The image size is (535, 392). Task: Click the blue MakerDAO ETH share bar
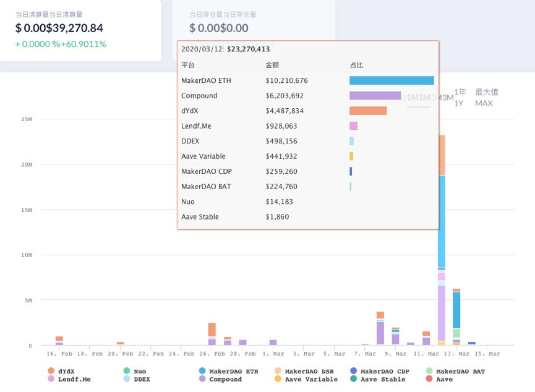coord(392,80)
